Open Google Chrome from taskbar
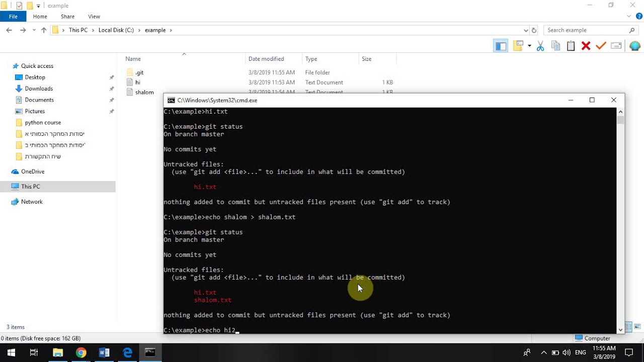Image resolution: width=644 pixels, height=362 pixels. point(81,352)
